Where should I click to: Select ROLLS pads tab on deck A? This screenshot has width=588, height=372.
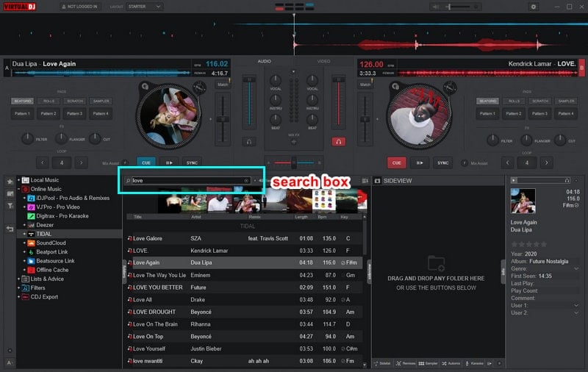pos(49,101)
